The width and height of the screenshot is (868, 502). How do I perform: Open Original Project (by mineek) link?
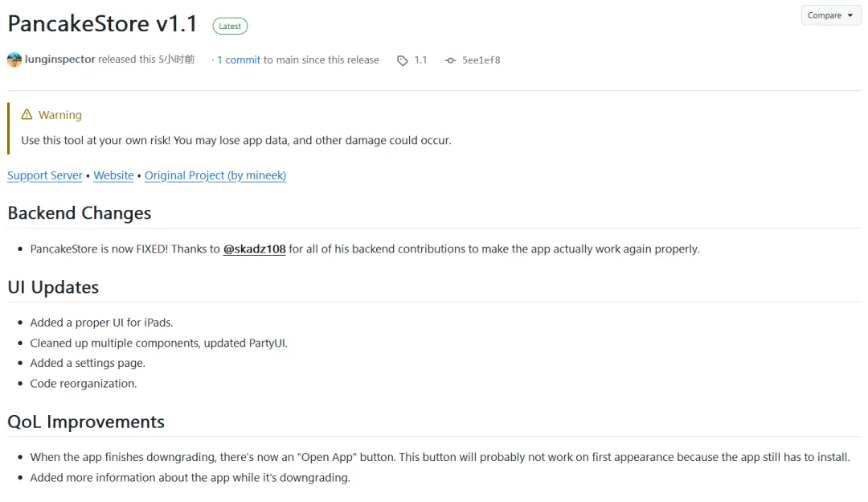(x=215, y=175)
